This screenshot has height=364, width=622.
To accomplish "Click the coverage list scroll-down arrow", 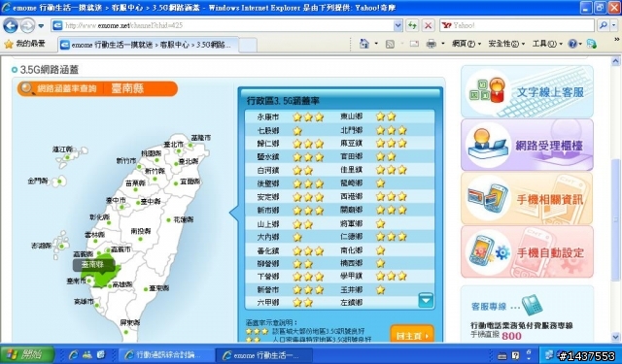I will [426, 300].
